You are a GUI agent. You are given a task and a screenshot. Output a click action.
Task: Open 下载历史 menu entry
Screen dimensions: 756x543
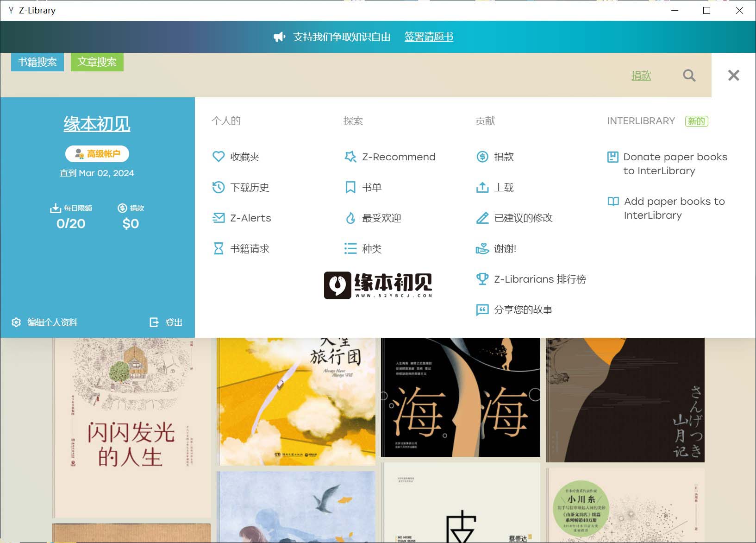[241, 187]
